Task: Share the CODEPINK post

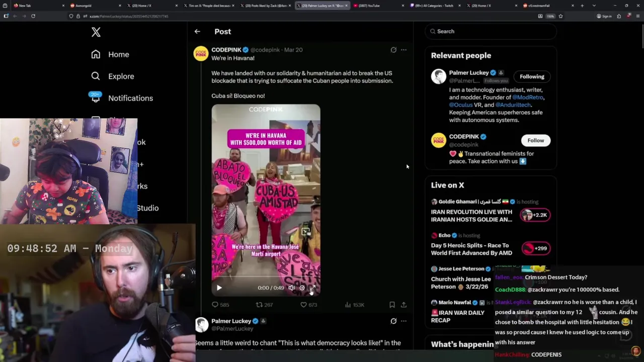Action: [x=404, y=305]
